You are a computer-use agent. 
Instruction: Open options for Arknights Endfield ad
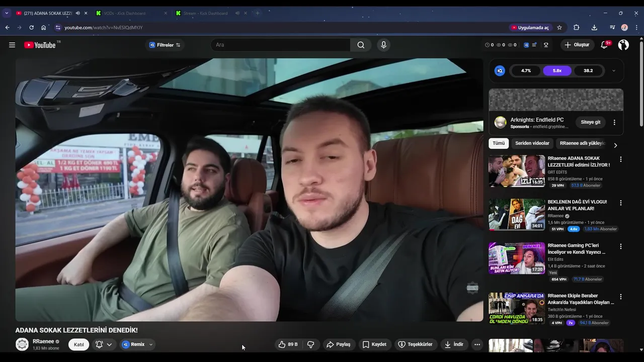point(614,122)
